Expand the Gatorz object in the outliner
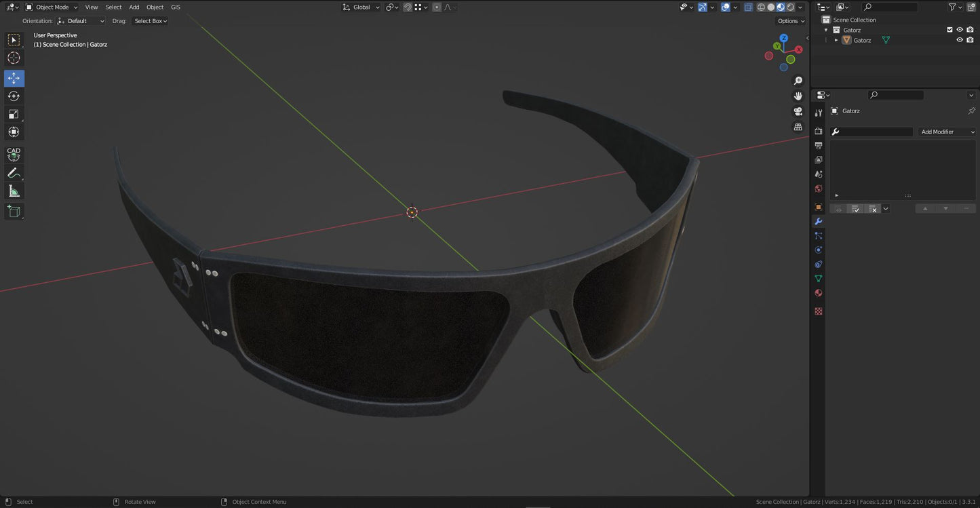Screen dimensions: 980x508 [x=836, y=40]
